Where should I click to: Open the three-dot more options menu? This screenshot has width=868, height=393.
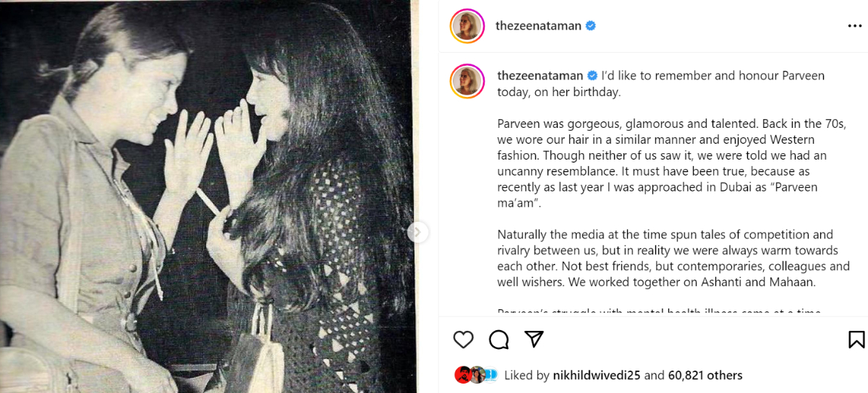[x=854, y=26]
